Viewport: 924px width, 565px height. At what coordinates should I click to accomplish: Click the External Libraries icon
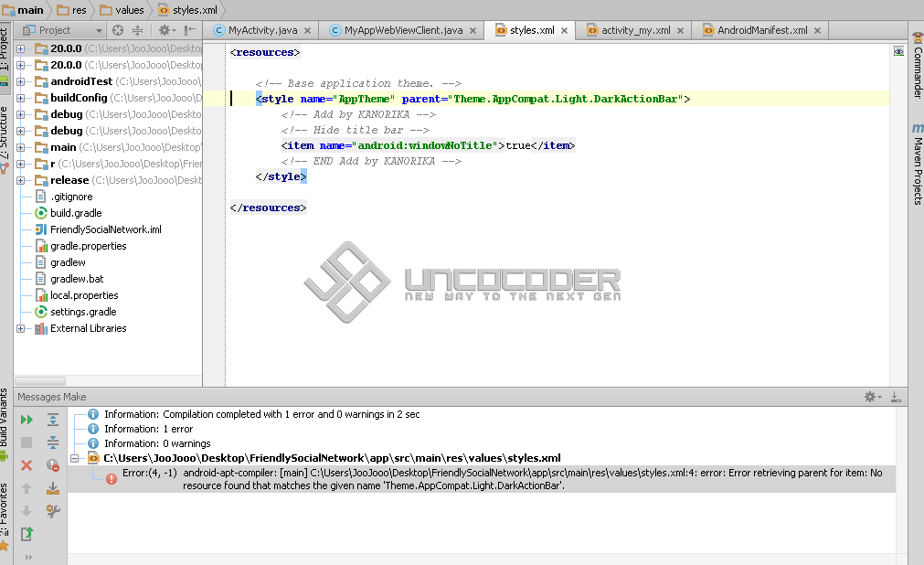coord(40,328)
